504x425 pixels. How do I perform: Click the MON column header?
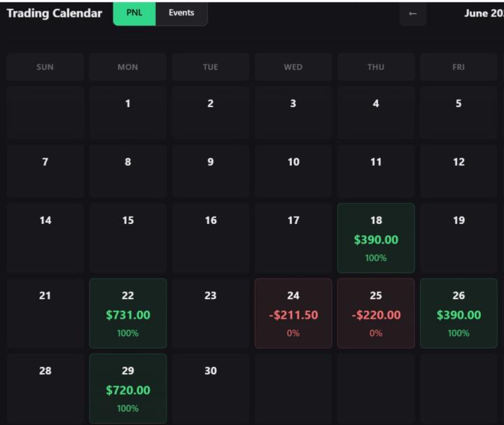point(128,67)
